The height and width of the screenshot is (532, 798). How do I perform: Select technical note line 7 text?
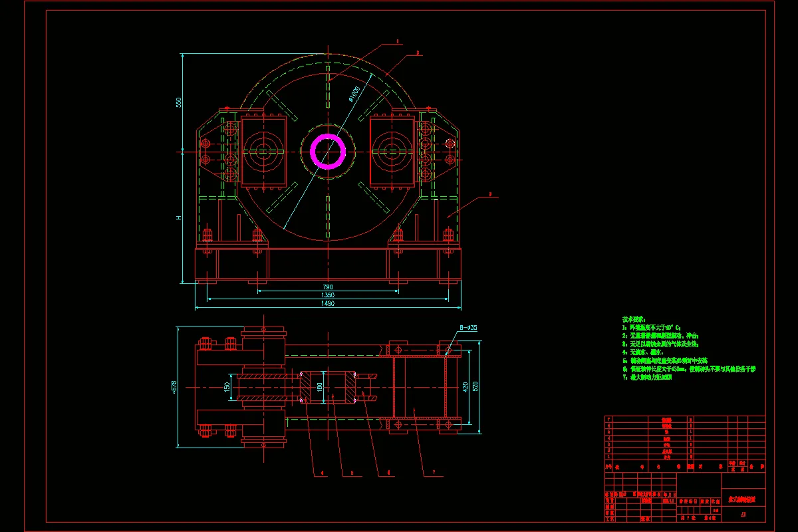[x=648, y=376]
